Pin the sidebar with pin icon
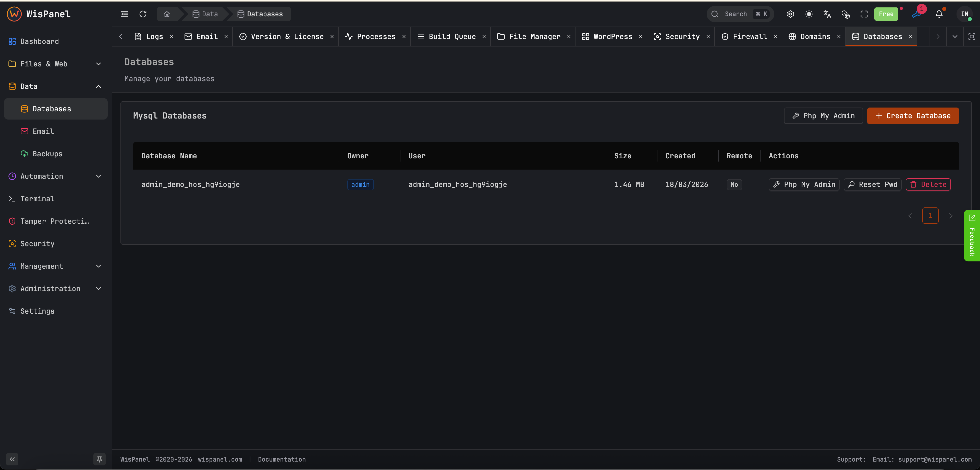This screenshot has width=980, height=470. (x=99, y=459)
